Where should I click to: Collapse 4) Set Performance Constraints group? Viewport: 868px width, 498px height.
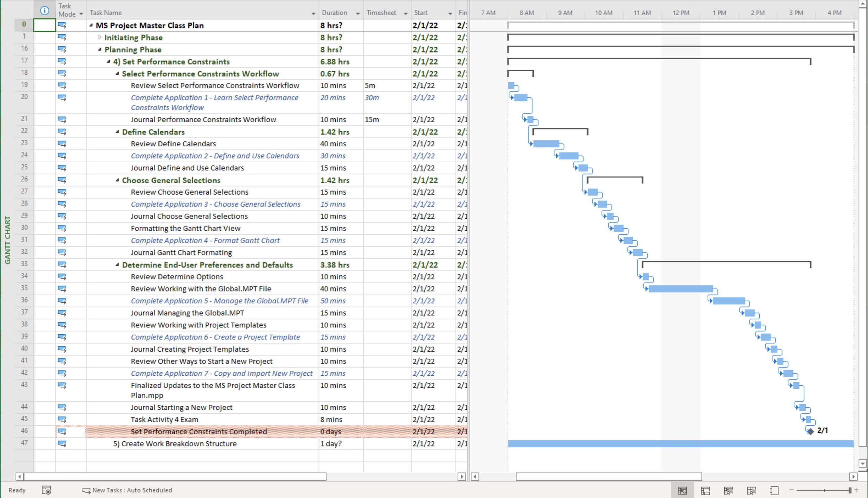click(108, 62)
